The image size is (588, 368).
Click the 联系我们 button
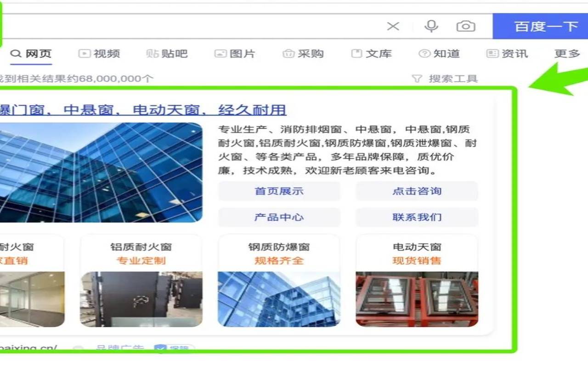[x=417, y=217]
